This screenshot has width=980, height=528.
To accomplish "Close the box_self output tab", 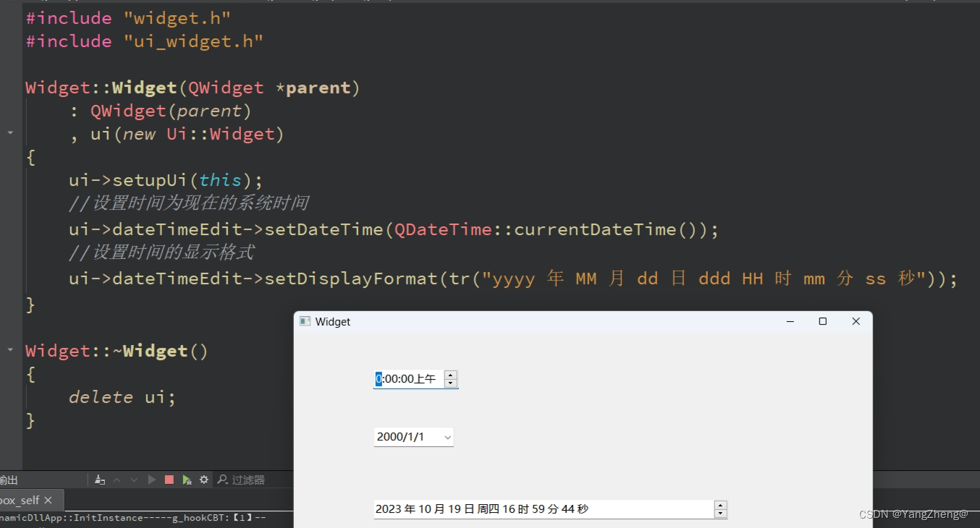I will 48,500.
